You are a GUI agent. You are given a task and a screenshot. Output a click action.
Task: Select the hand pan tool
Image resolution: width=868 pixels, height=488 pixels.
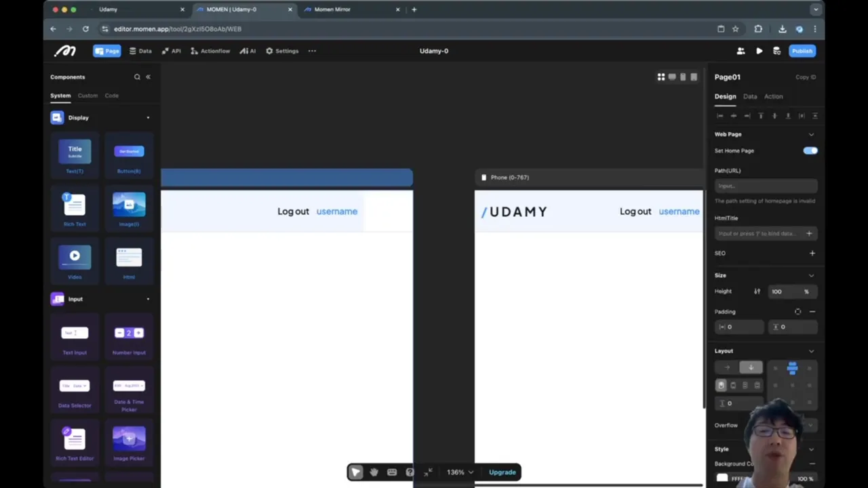(x=374, y=472)
